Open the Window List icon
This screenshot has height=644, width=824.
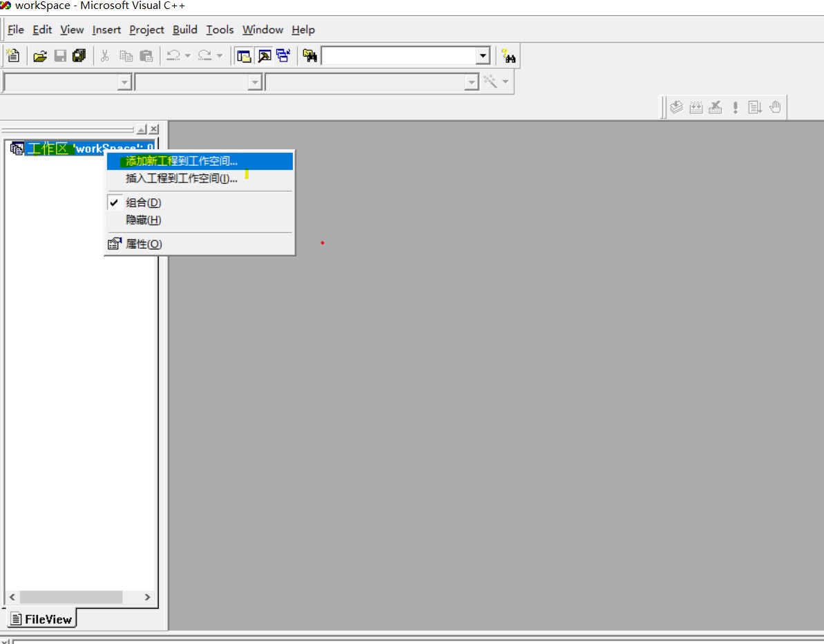tap(283, 56)
